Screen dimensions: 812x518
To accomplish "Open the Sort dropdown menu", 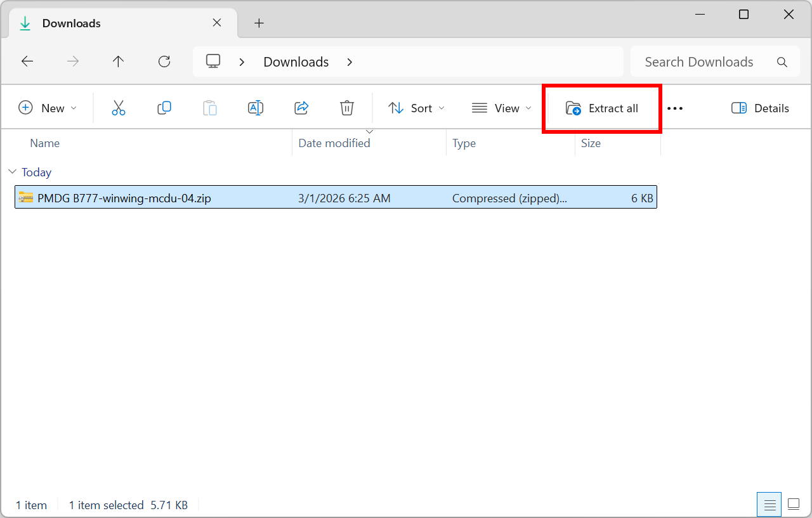I will [416, 108].
